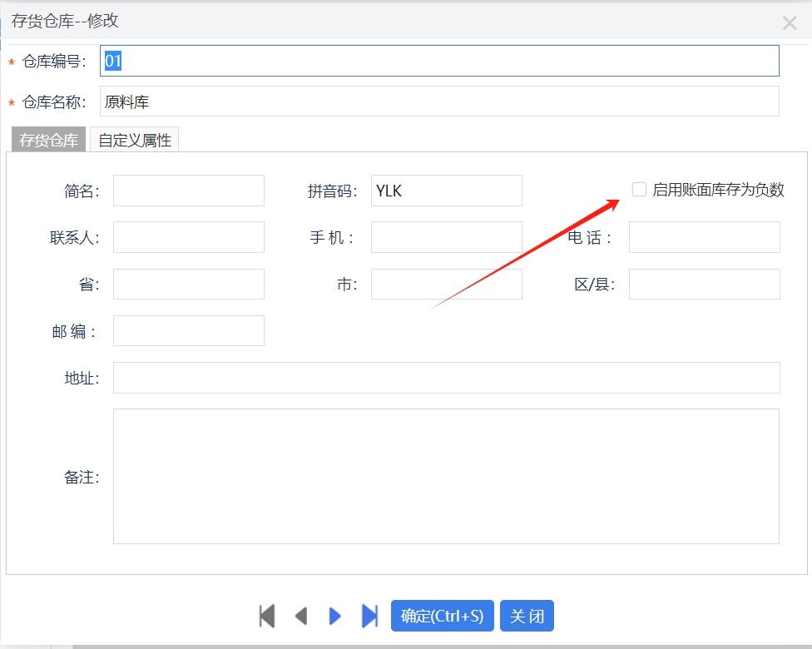The height and width of the screenshot is (649, 812).
Task: Focus the 省 input field
Action: 189,284
